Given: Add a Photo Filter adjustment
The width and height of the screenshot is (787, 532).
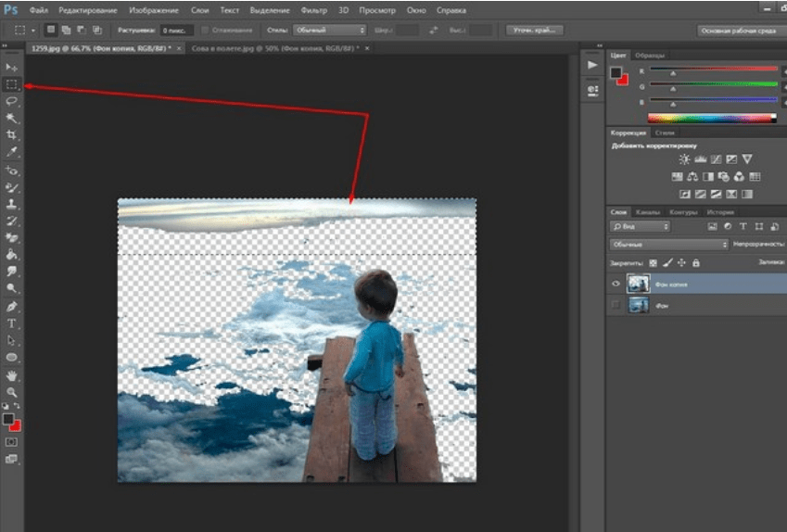Looking at the screenshot, I should pos(723,177).
